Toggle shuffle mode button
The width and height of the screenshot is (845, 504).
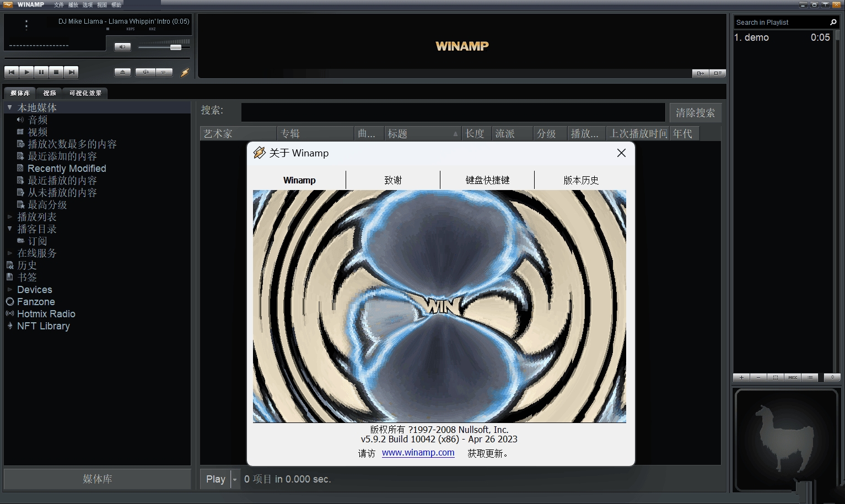click(x=146, y=72)
